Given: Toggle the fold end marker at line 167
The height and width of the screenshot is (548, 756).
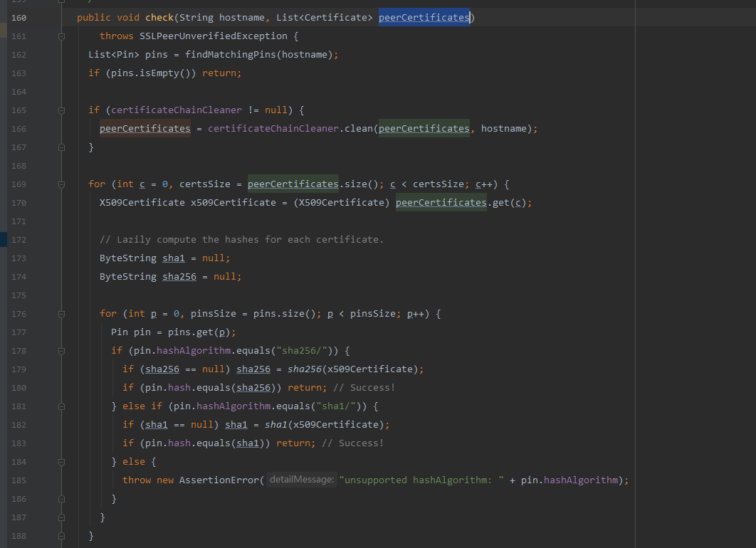Looking at the screenshot, I should tap(62, 147).
